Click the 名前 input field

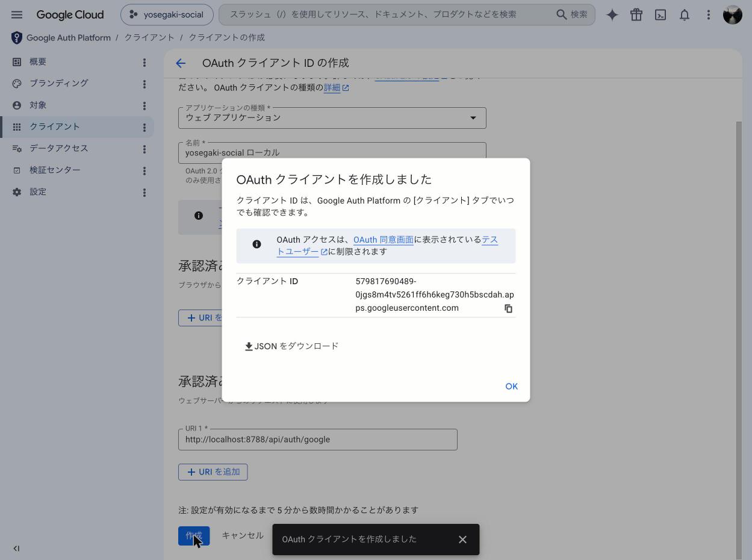coord(332,153)
